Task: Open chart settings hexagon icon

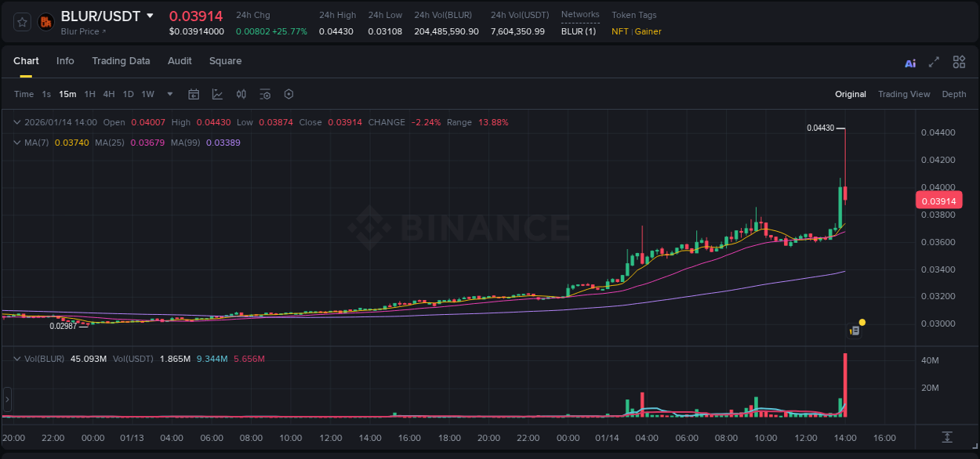Action: pyautogui.click(x=289, y=94)
